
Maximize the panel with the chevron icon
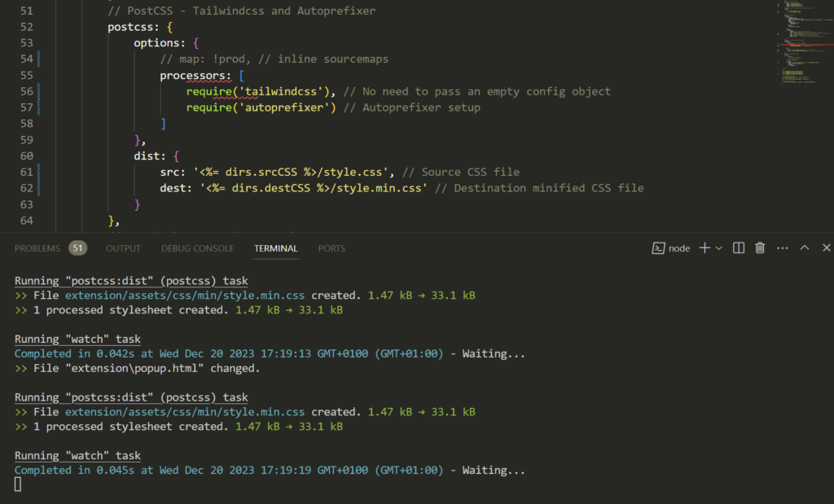tap(803, 248)
